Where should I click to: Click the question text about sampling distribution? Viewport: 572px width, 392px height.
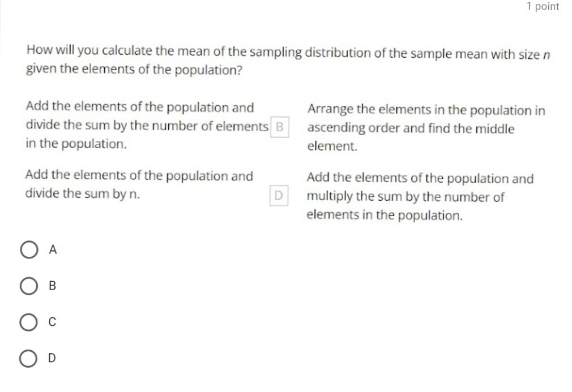click(x=283, y=59)
